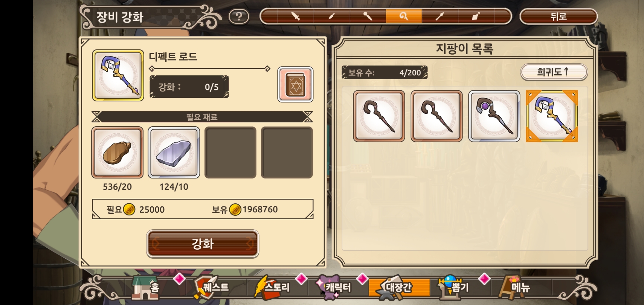Image resolution: width=644 pixels, height=305 pixels.
Task: Tap the brown ore material slot
Action: [118, 152]
